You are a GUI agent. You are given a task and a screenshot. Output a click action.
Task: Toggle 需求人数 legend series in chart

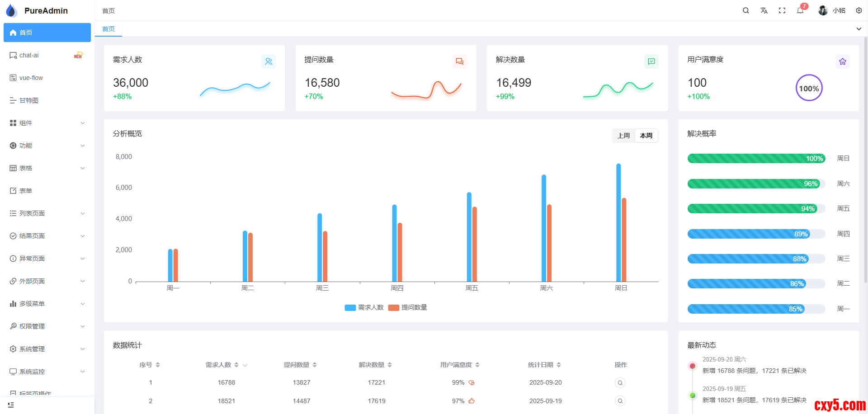(364, 308)
